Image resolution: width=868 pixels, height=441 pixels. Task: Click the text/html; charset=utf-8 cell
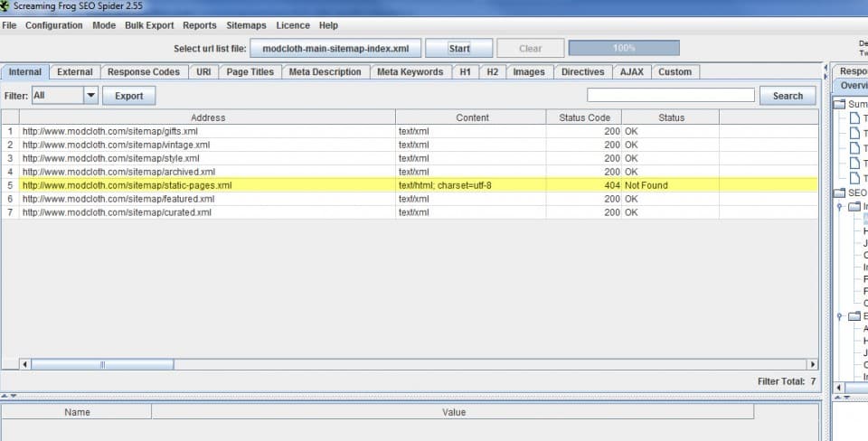[x=471, y=185]
